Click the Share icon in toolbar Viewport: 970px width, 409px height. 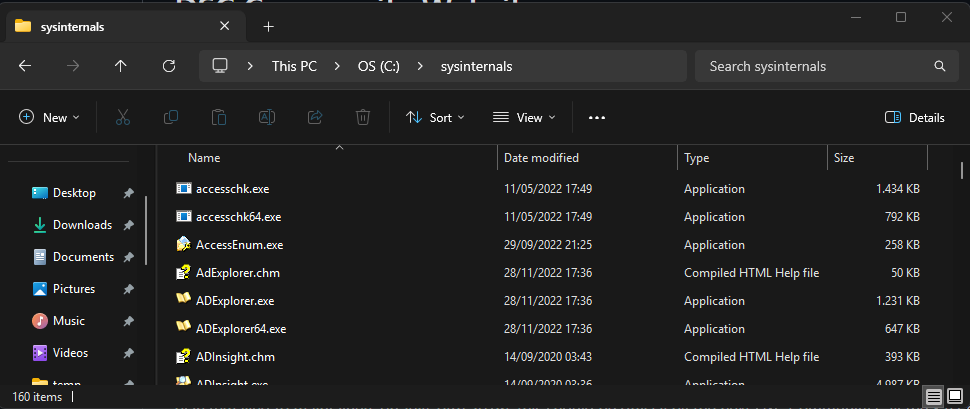(315, 118)
